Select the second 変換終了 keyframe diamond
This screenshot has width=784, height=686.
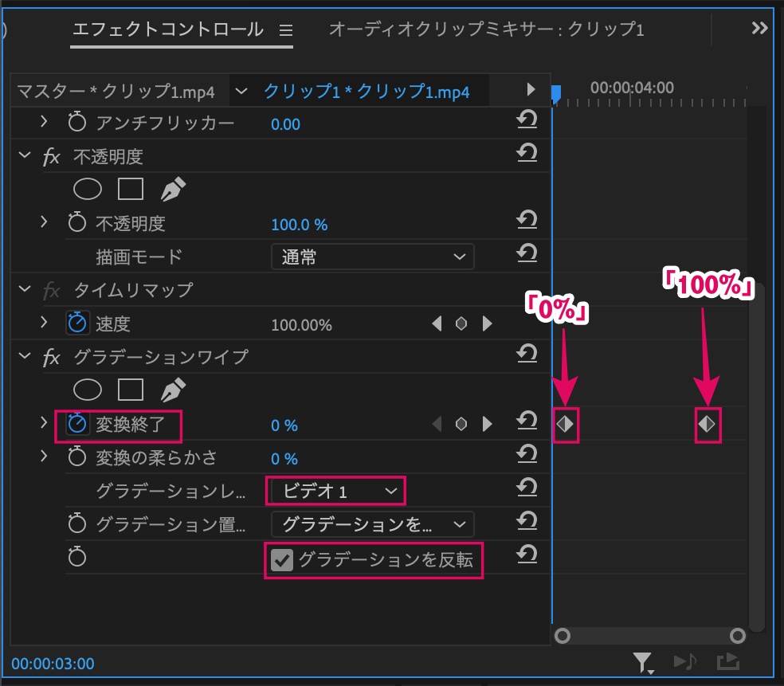tap(707, 425)
